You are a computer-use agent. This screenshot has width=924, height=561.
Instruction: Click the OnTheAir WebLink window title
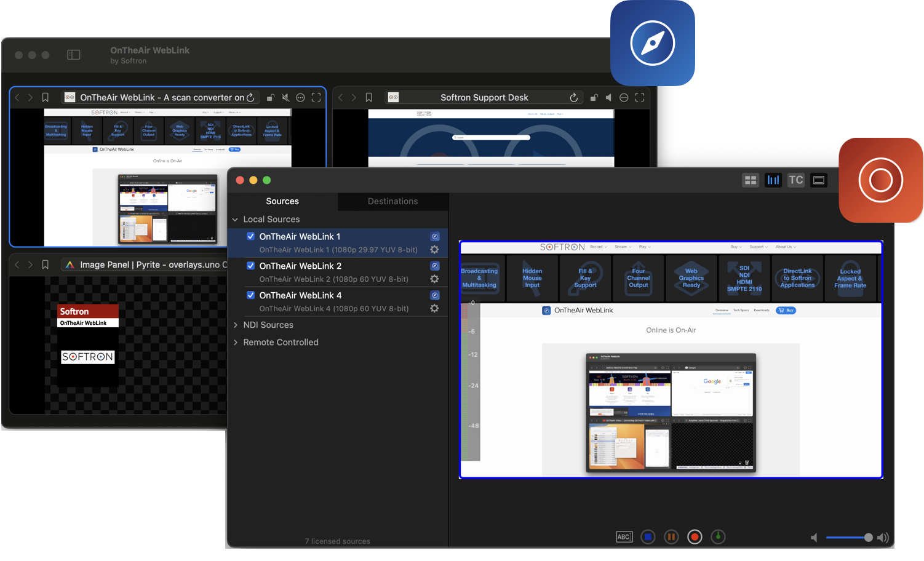150,50
